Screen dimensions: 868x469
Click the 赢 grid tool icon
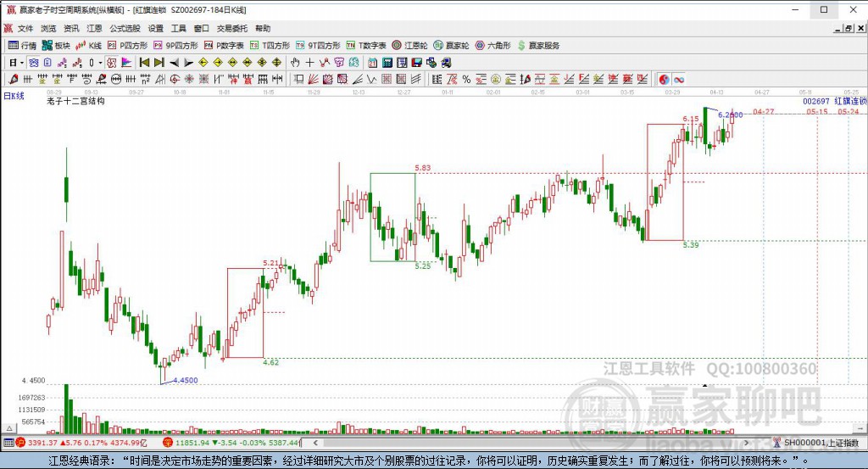click(248, 79)
